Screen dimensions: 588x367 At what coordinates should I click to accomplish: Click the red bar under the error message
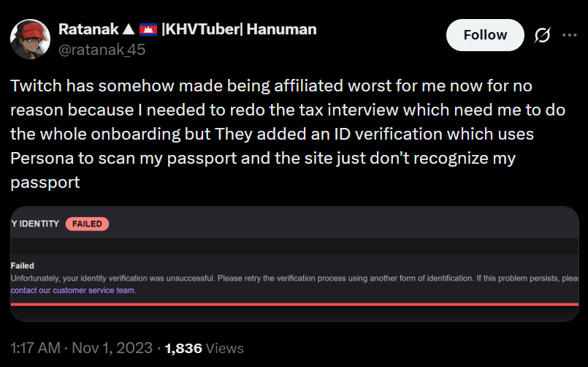coord(294,303)
